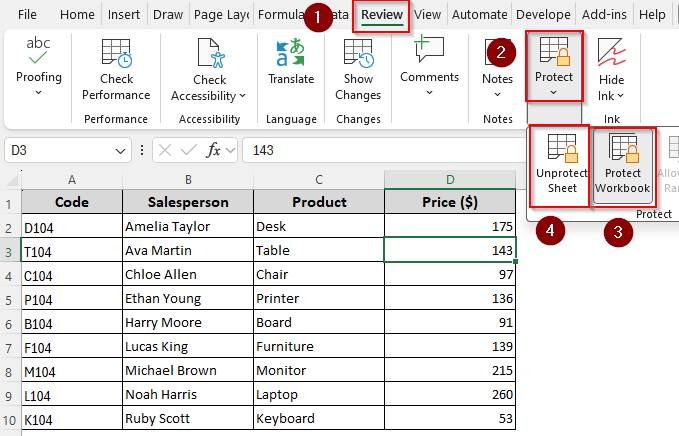
Task: Expand the Hide Ink dropdown arrow
Action: 621,96
